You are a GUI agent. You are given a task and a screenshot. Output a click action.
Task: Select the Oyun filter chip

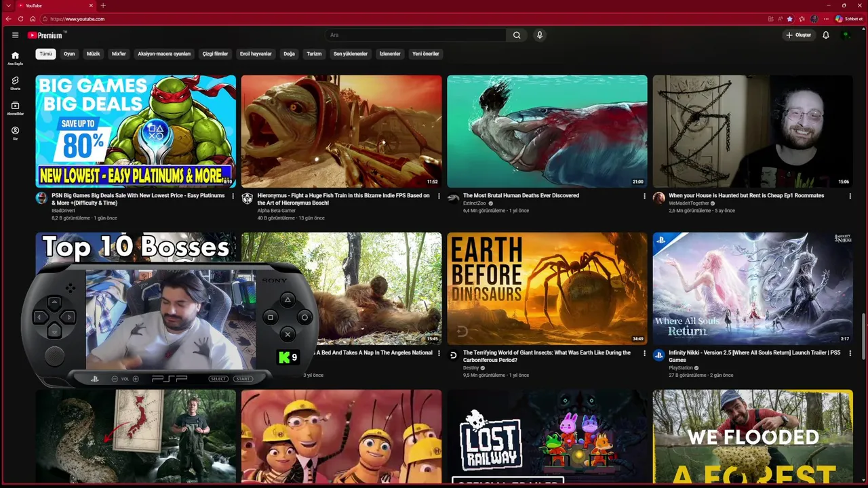coord(69,54)
